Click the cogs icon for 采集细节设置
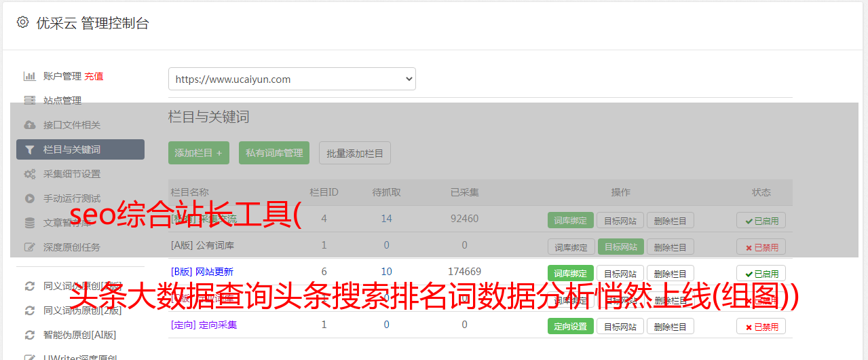The height and width of the screenshot is (360, 868). (x=29, y=174)
